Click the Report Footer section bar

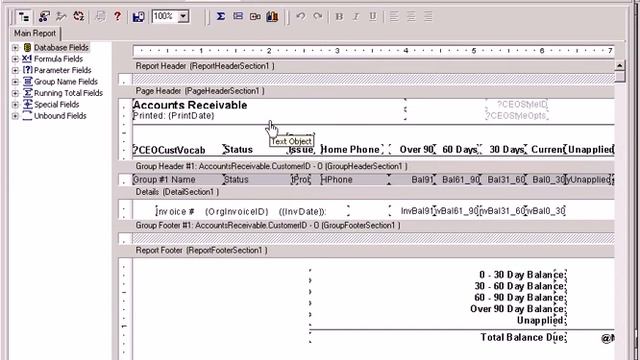tap(366, 251)
